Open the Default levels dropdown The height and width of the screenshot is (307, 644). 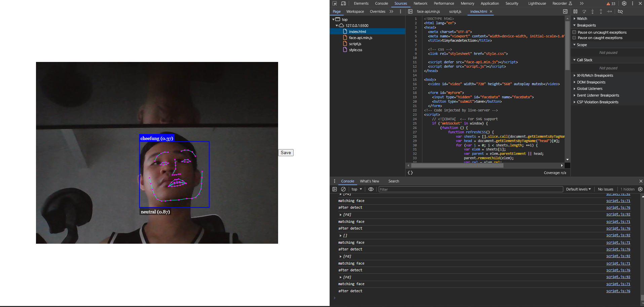(578, 189)
